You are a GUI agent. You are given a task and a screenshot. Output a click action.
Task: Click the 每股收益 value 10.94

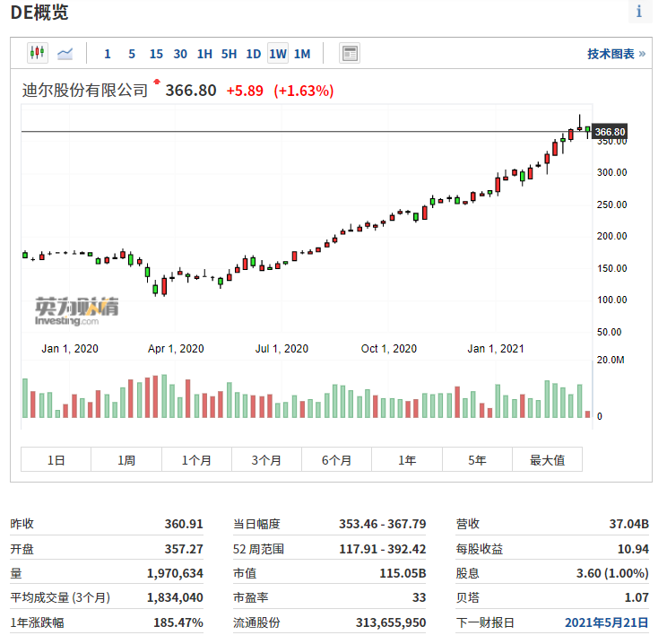(633, 549)
